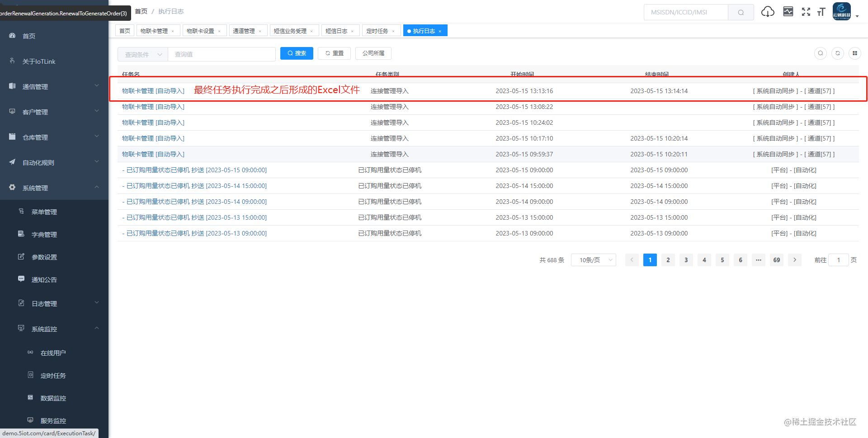Open the task link dated [2023-05-13 09:00:00]

coord(194,233)
